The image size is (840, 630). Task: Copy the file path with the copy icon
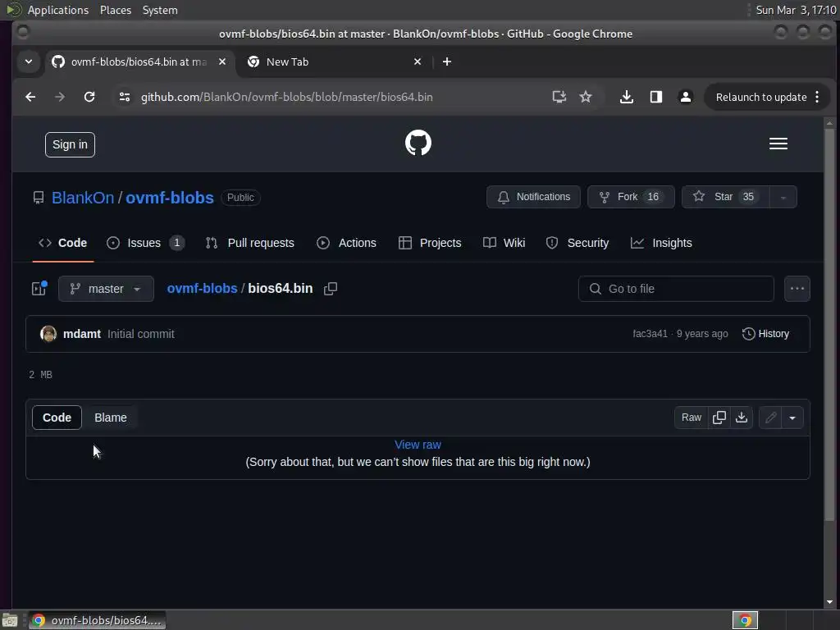(x=331, y=289)
